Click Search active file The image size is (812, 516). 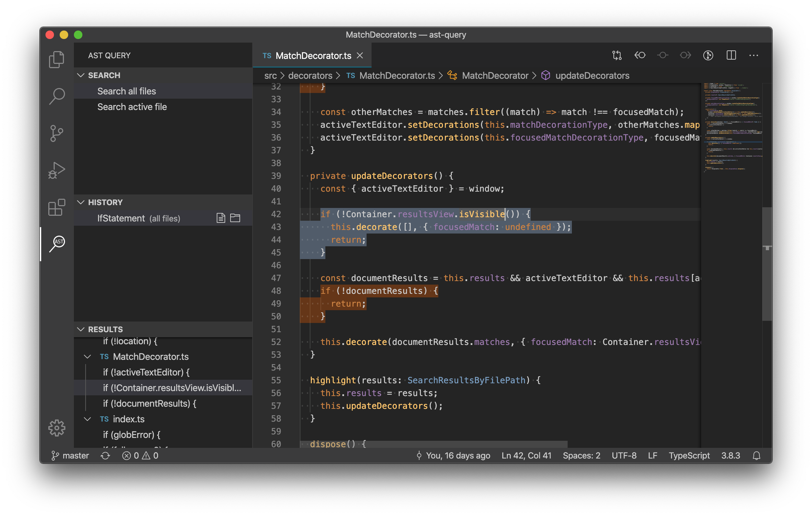pyautogui.click(x=132, y=107)
